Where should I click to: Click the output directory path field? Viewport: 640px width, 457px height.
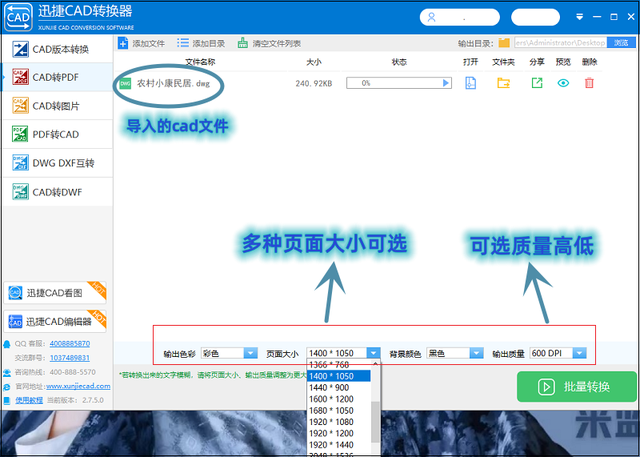[x=560, y=42]
